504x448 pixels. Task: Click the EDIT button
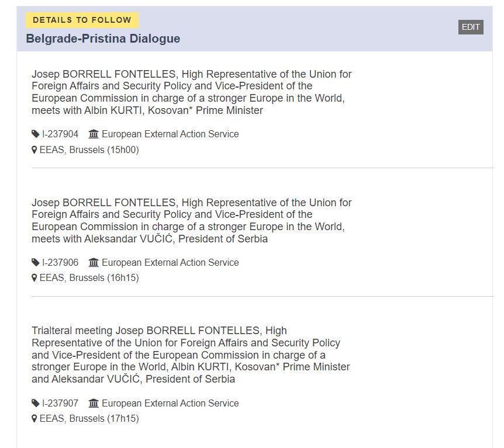pyautogui.click(x=471, y=27)
